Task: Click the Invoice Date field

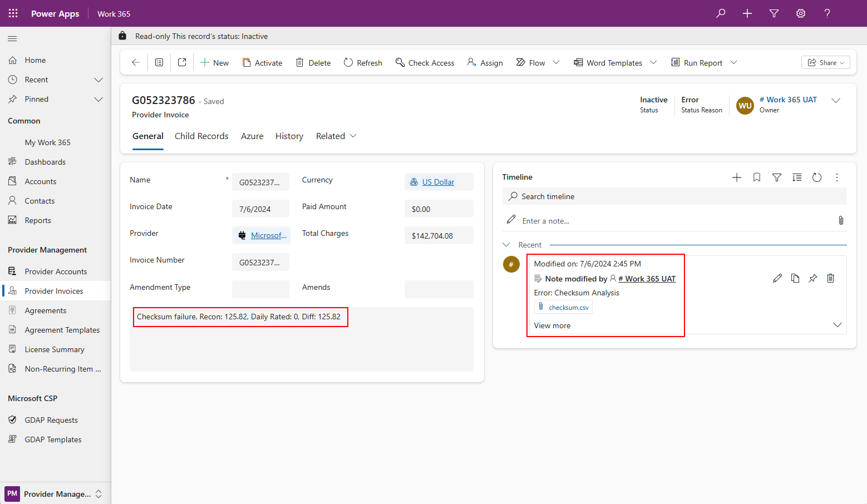Action: [260, 209]
